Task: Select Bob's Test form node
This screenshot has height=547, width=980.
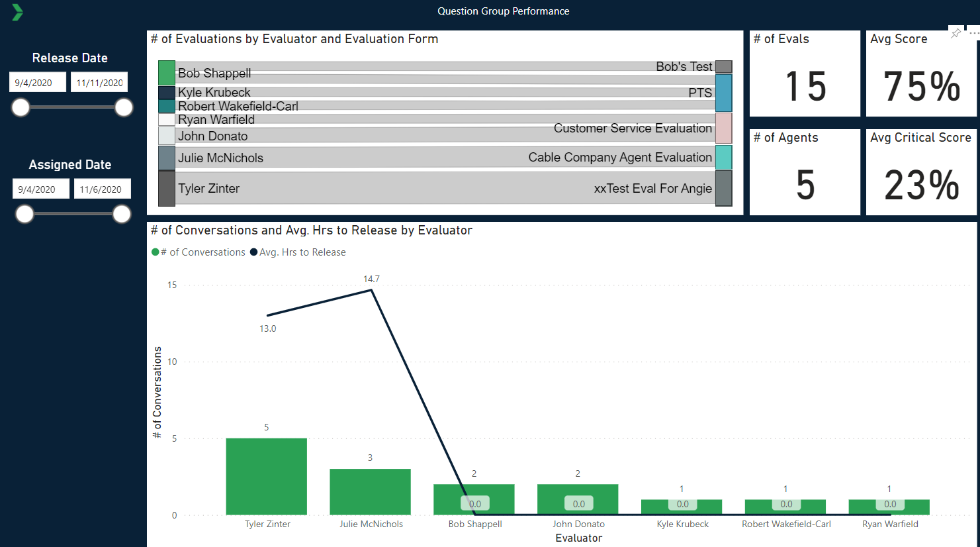Action: click(724, 67)
